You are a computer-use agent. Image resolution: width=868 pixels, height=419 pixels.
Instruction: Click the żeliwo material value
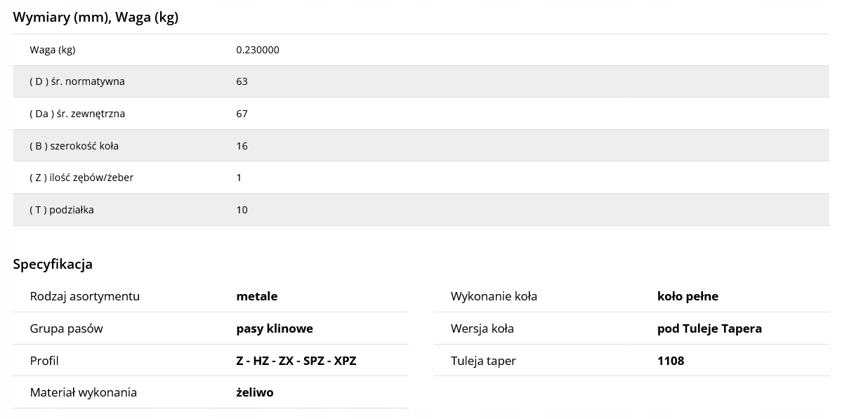click(x=255, y=392)
